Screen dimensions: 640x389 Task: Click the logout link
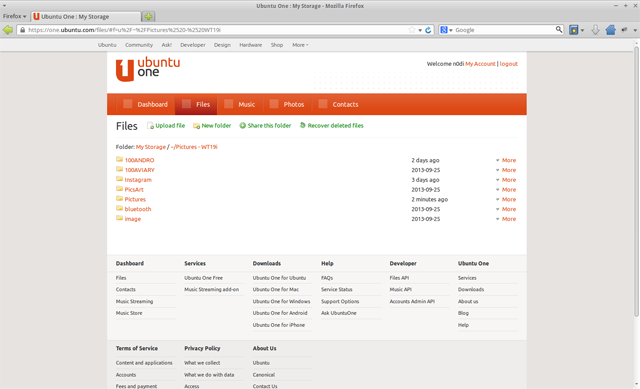pos(509,64)
